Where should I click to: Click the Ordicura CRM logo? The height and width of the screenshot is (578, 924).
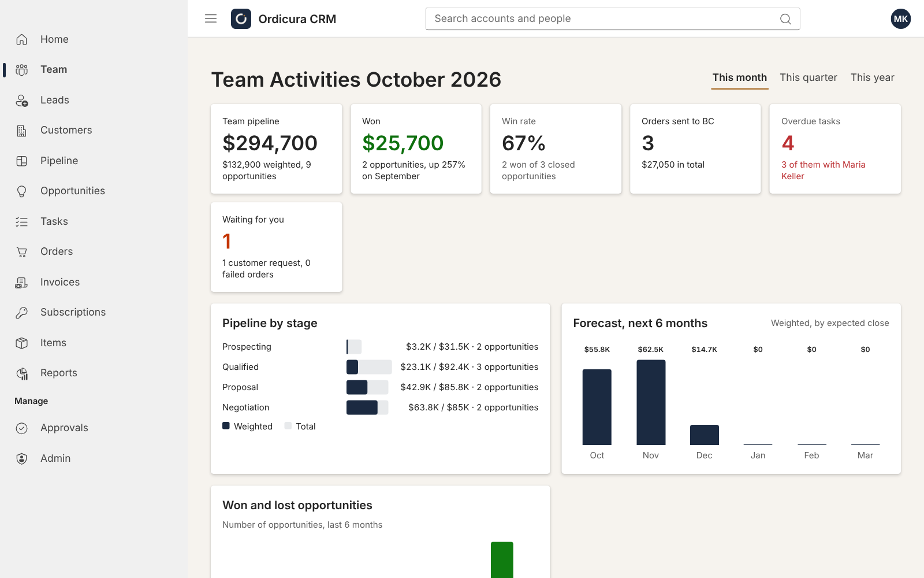point(241,19)
